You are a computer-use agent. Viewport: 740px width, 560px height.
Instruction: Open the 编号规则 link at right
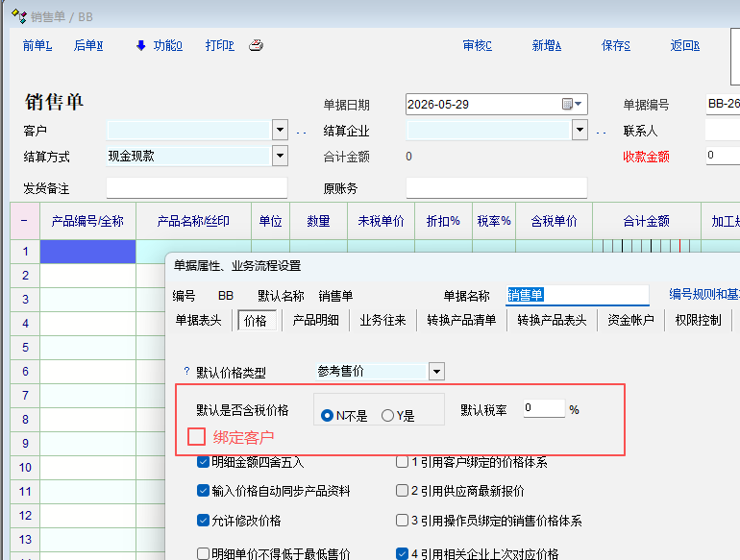pyautogui.click(x=703, y=294)
